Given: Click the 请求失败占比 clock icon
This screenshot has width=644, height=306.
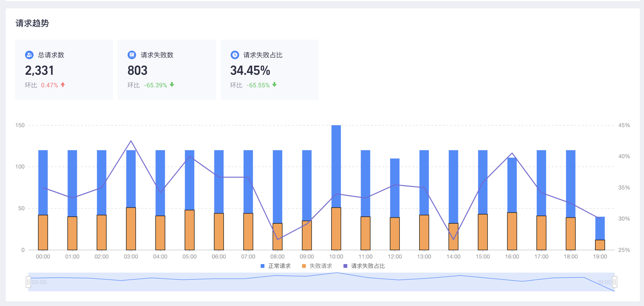Looking at the screenshot, I should [x=235, y=55].
